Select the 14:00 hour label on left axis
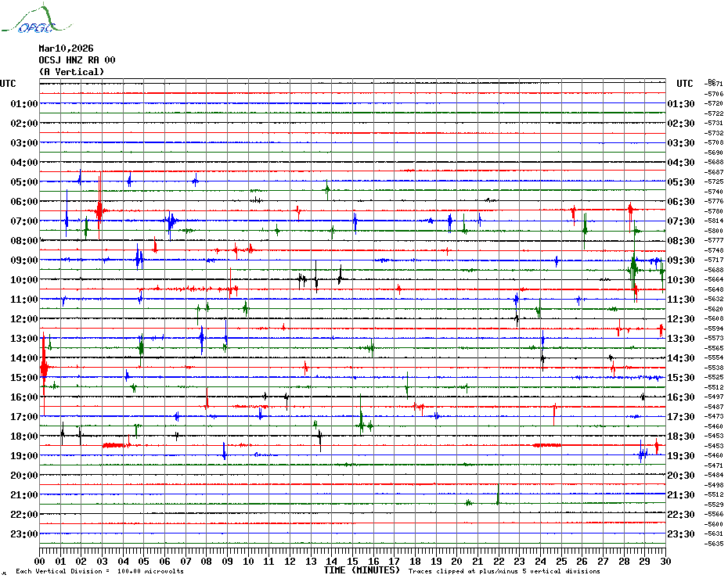This screenshot has height=582, width=728. click(x=24, y=358)
